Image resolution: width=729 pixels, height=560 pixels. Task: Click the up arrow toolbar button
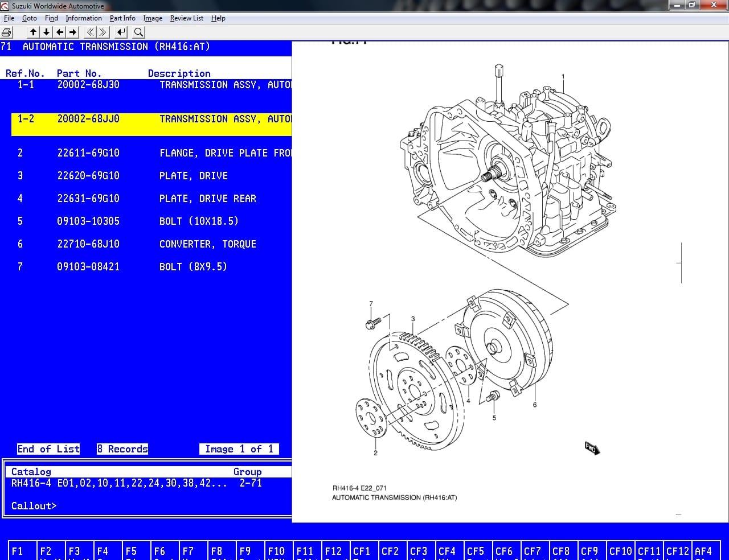(33, 32)
